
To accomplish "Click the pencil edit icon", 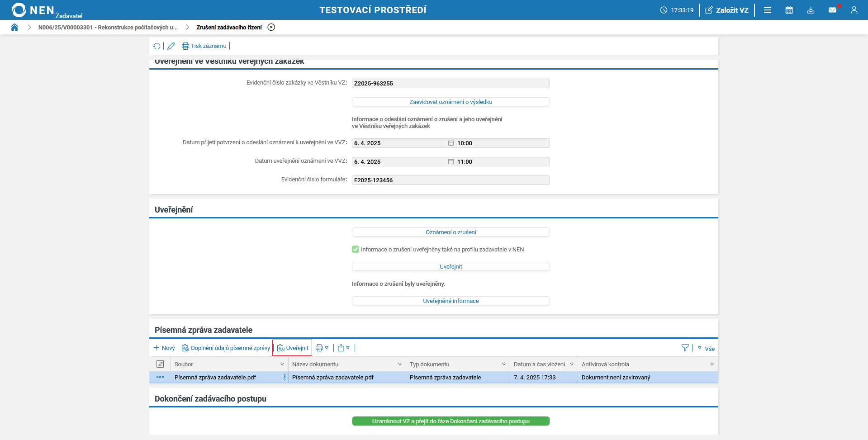I will click(x=171, y=46).
